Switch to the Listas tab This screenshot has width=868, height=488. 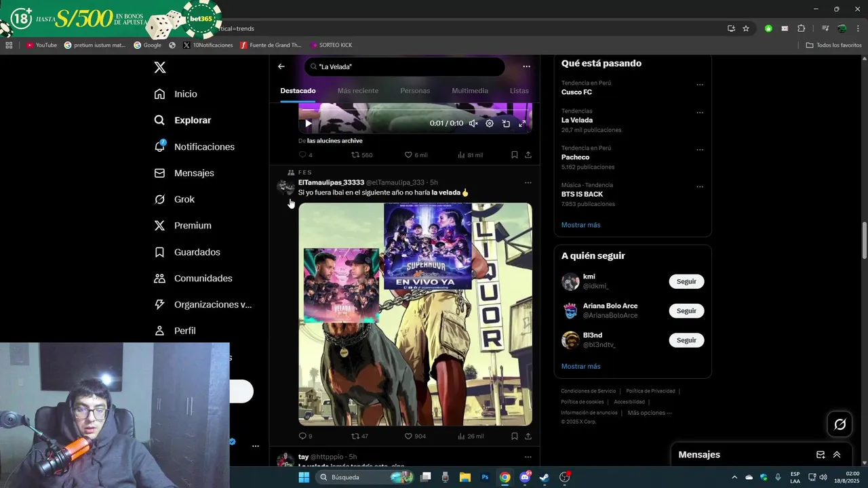pos(519,91)
